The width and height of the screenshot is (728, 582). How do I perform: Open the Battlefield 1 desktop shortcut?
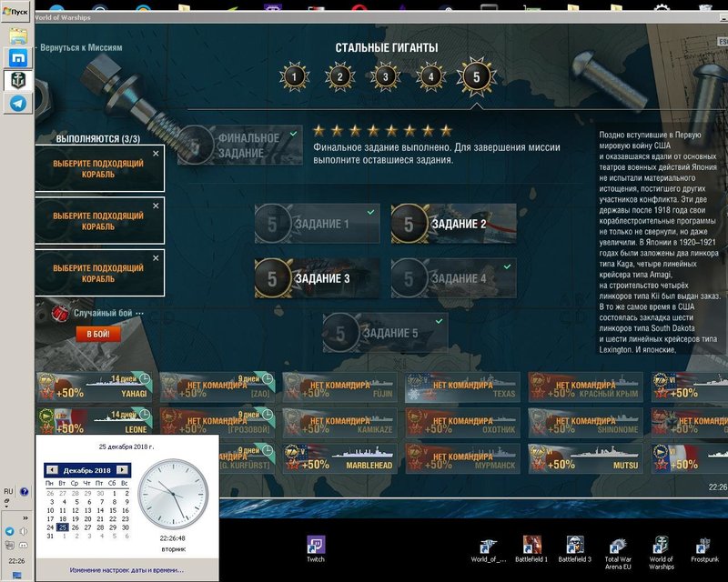point(531,549)
